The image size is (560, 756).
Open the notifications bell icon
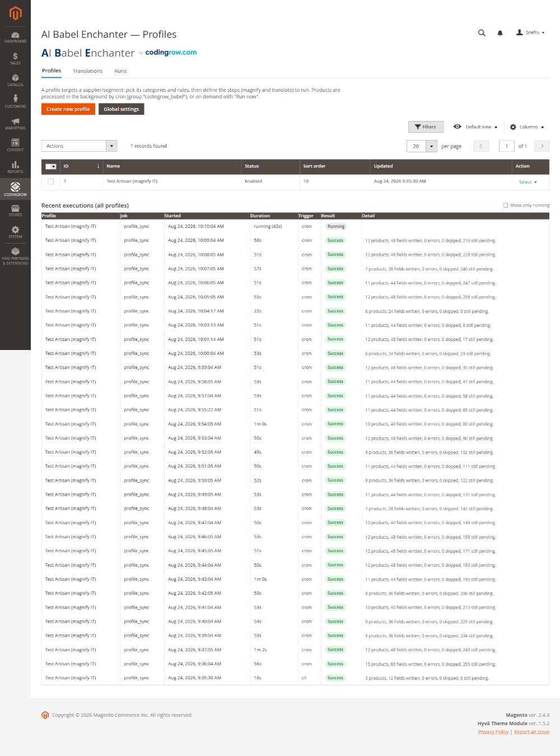coord(500,33)
